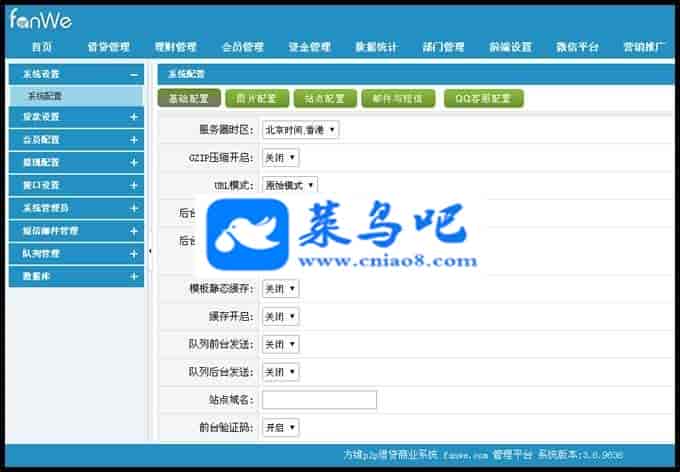Viewport: 680px width, 472px height.
Task: Expand the 短信邮件管理 sidebar section
Action: [x=134, y=231]
